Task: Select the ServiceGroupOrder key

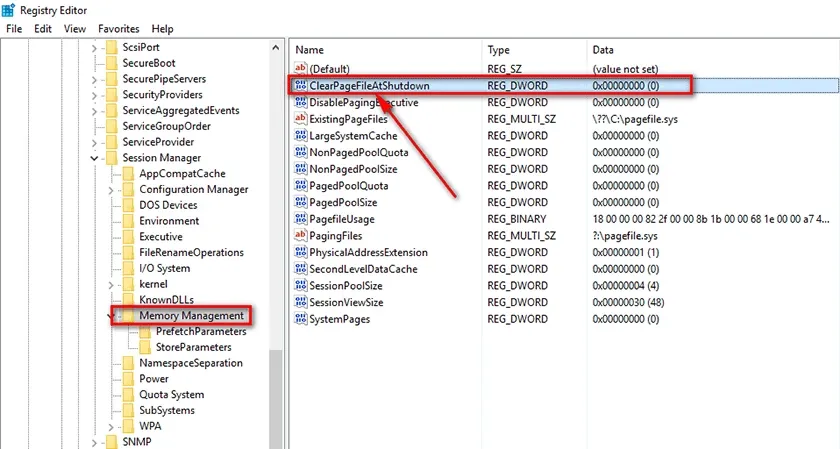Action: click(166, 126)
